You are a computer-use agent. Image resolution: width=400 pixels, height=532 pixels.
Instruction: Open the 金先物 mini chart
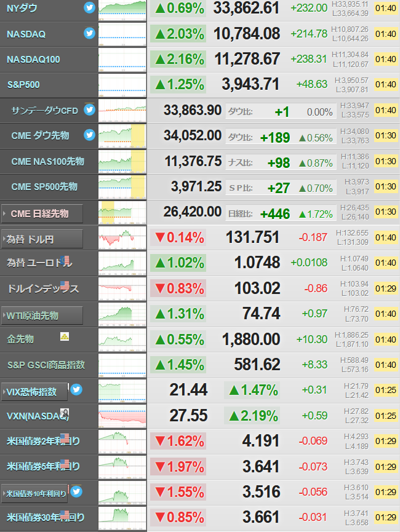pos(122,339)
